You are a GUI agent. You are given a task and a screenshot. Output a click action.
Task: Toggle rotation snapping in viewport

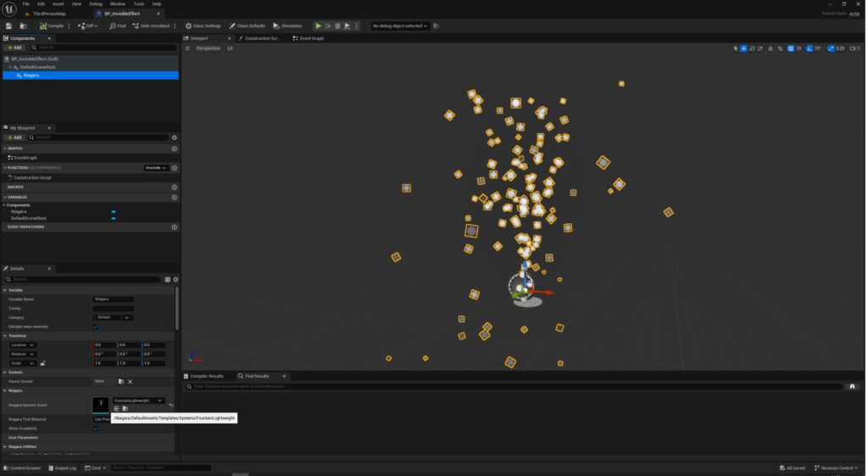pyautogui.click(x=810, y=48)
